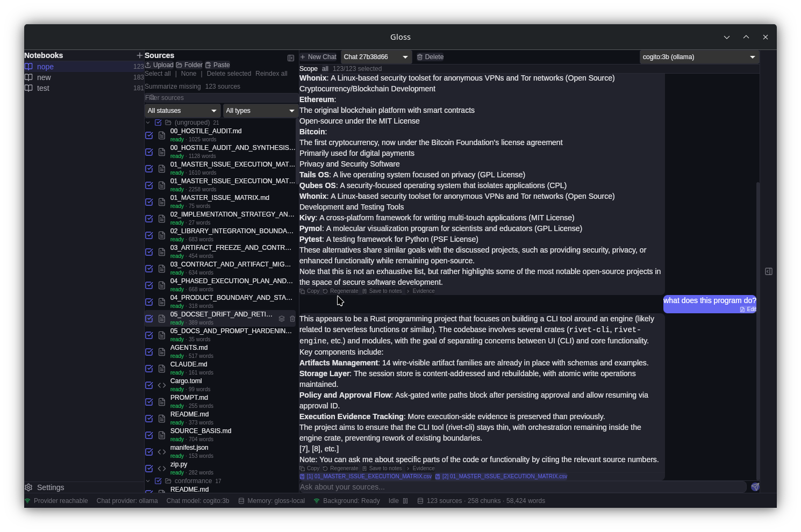Click Summarize missing

[x=173, y=87]
